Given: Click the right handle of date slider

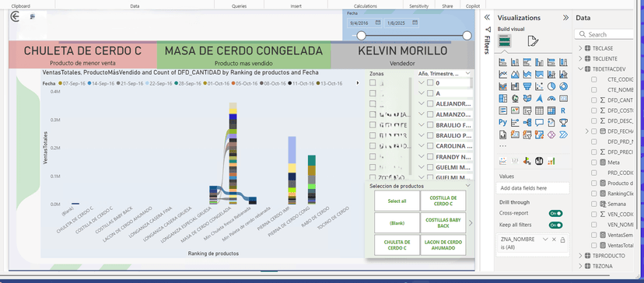Looking at the screenshot, I should click(x=467, y=36).
